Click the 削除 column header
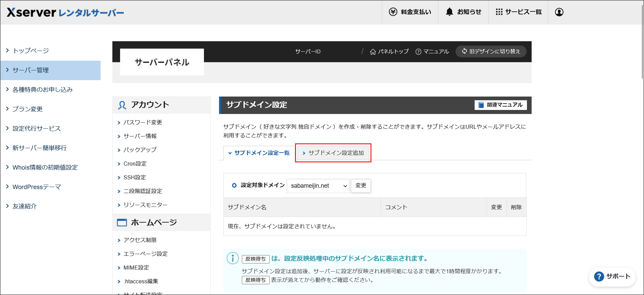The height and width of the screenshot is (295, 644). (516, 207)
